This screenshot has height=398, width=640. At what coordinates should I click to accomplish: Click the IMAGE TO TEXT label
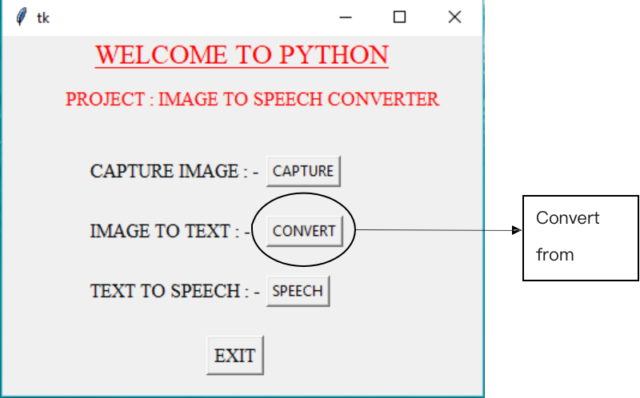pyautogui.click(x=170, y=231)
